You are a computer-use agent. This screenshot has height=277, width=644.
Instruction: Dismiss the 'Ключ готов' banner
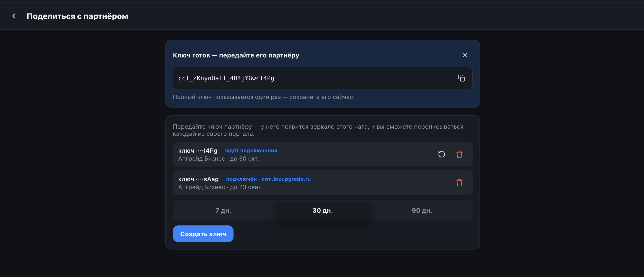click(465, 55)
